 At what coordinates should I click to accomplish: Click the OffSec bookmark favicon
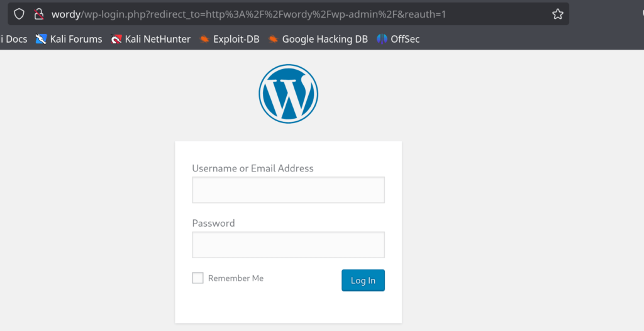(382, 39)
